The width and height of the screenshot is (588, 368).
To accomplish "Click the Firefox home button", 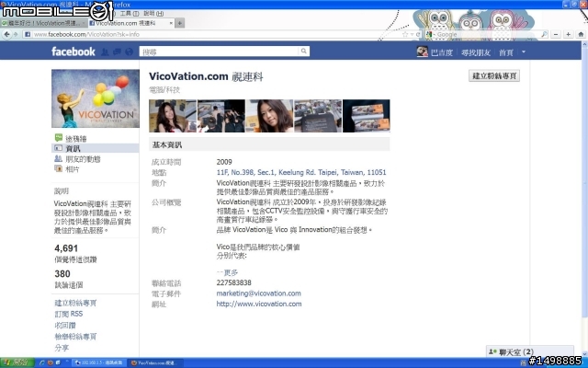I will point(581,34).
